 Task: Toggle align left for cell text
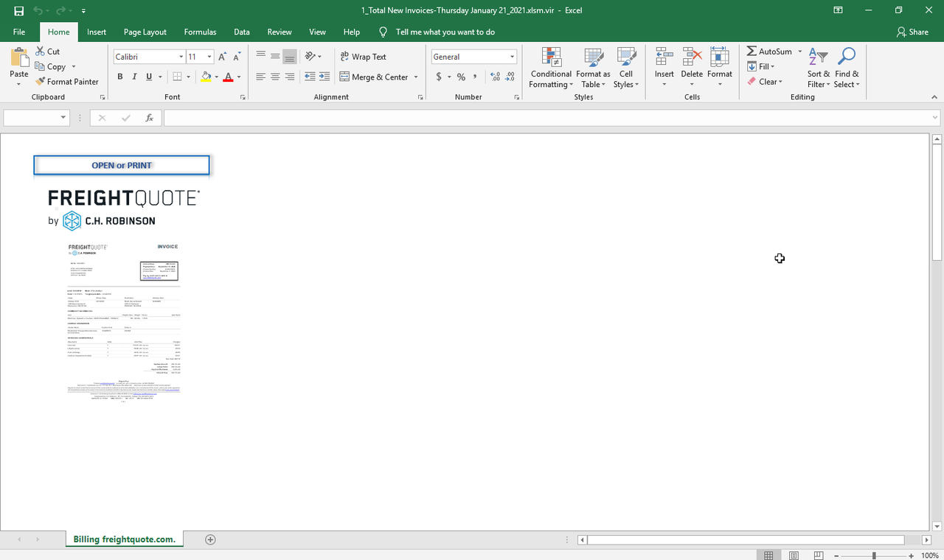(260, 77)
